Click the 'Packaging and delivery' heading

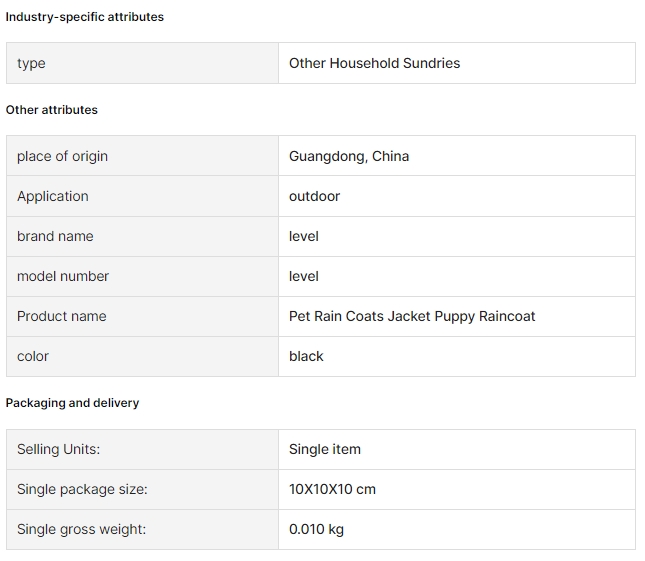(72, 403)
